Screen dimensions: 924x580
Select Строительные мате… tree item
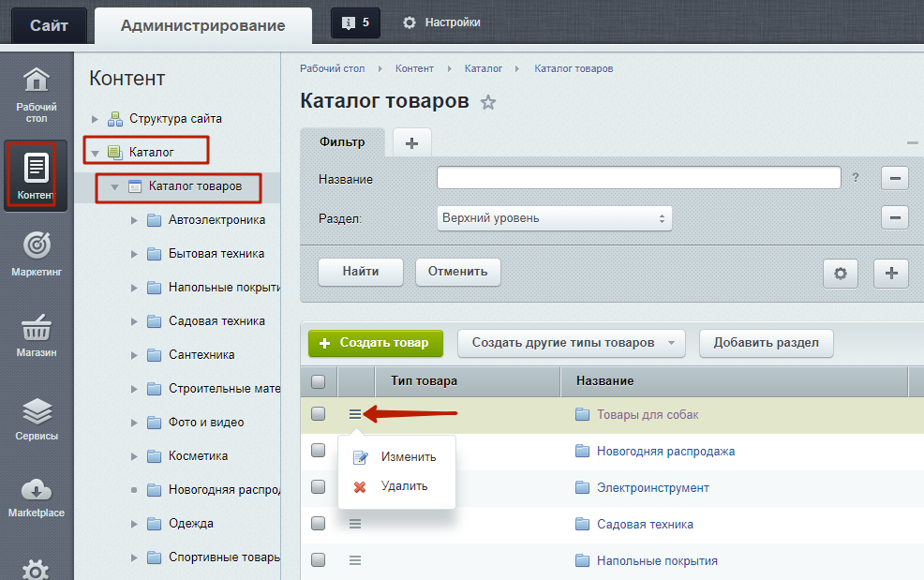coord(225,389)
